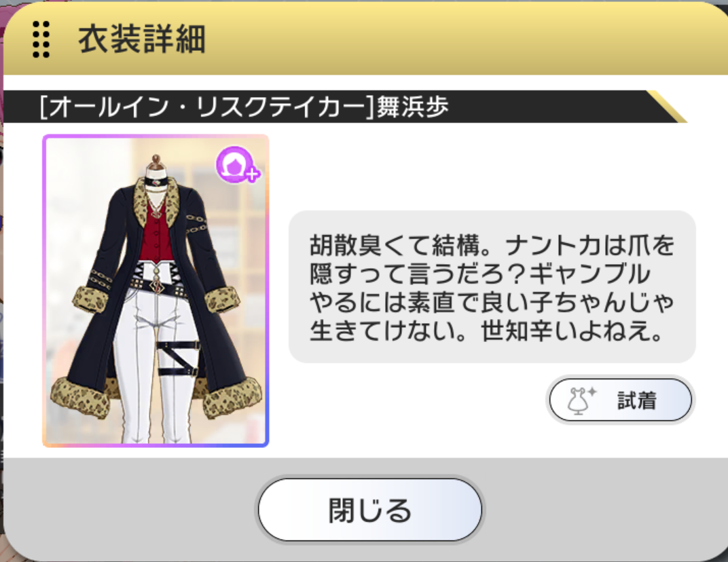The height and width of the screenshot is (562, 728).
Task: Click the black thigh strap harness
Action: click(x=179, y=358)
